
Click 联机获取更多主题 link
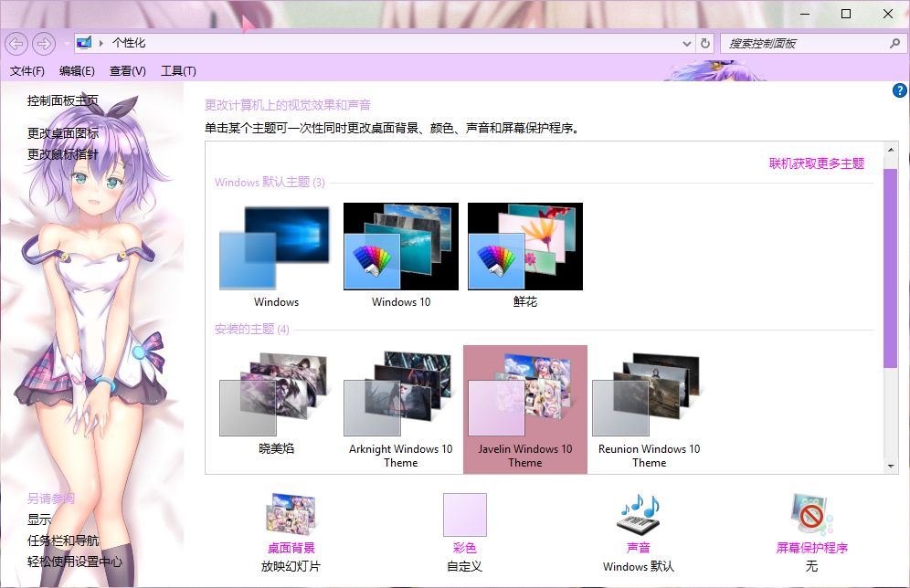coord(817,163)
